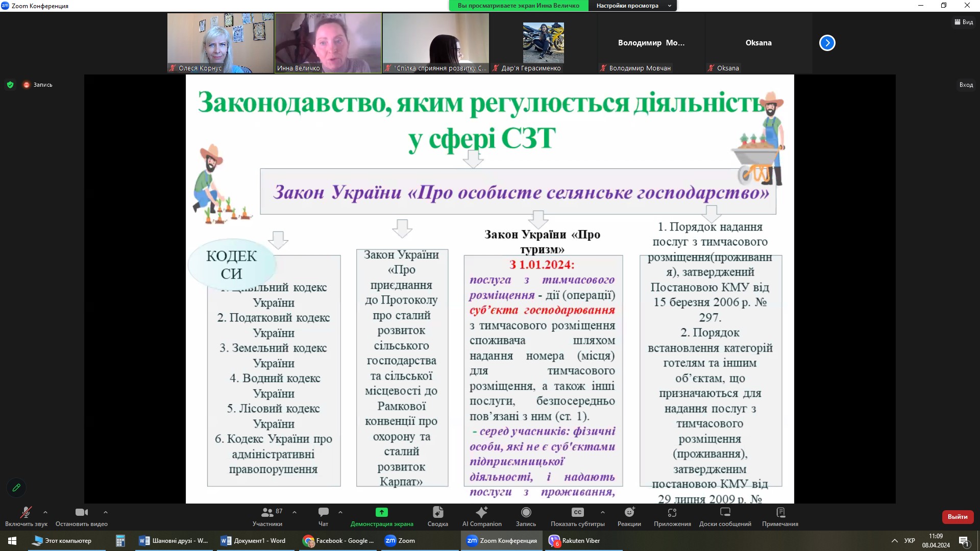Show next participants with blue arrow
The height and width of the screenshot is (551, 980).
click(827, 43)
